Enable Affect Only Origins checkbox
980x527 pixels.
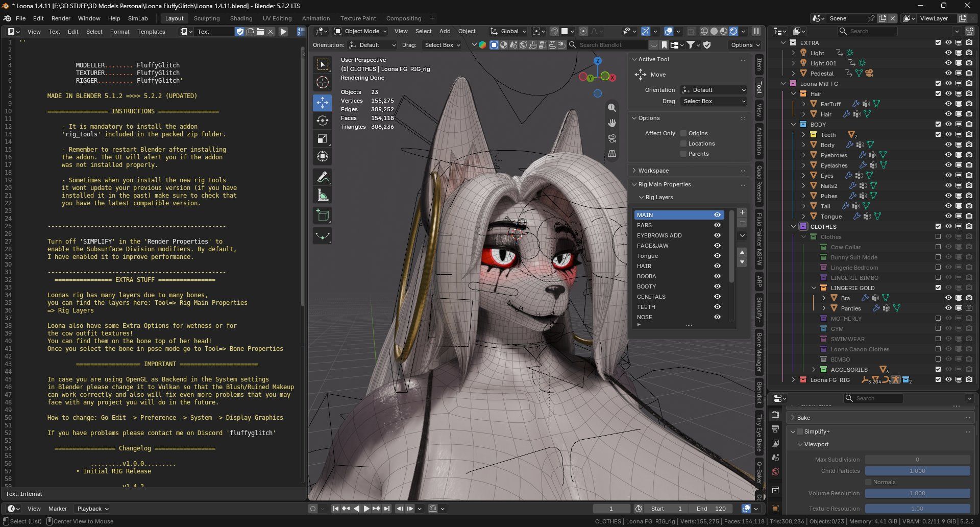coord(683,133)
